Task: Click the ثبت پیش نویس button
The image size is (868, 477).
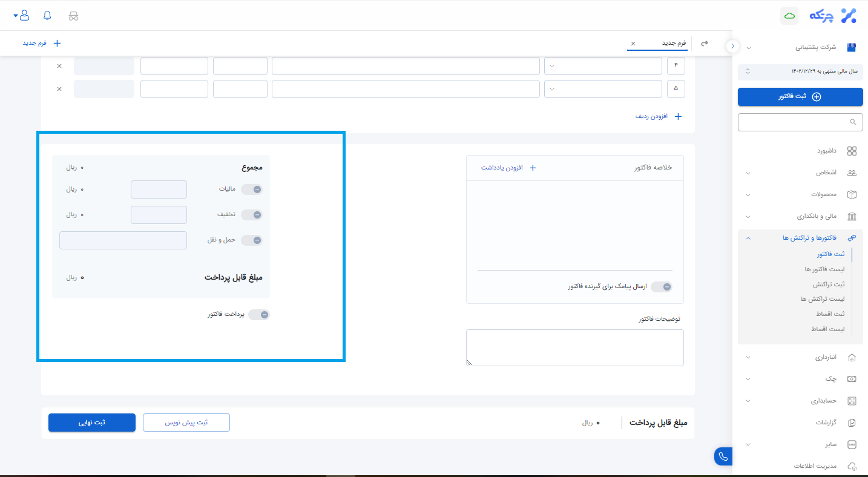Action: coord(186,423)
